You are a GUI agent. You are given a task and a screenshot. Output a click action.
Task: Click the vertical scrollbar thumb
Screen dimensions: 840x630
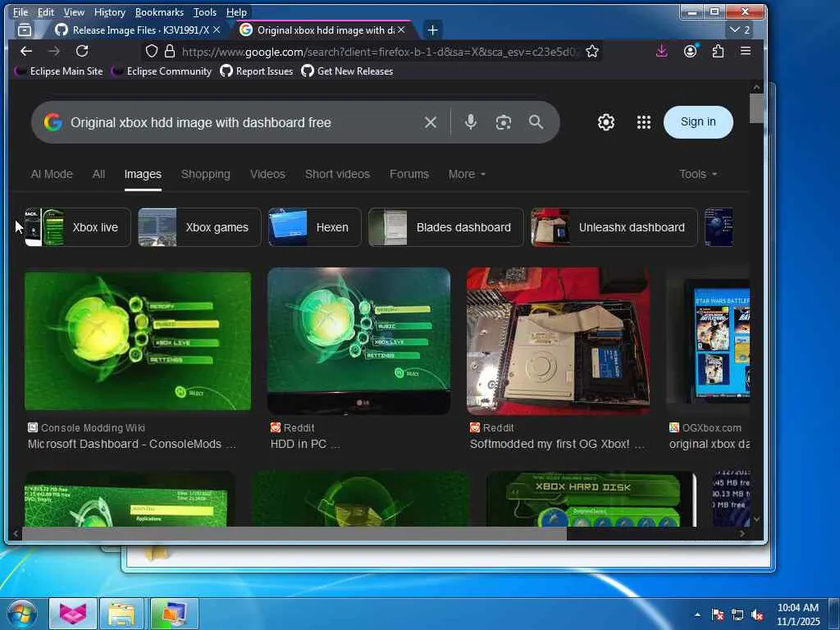pos(756,109)
